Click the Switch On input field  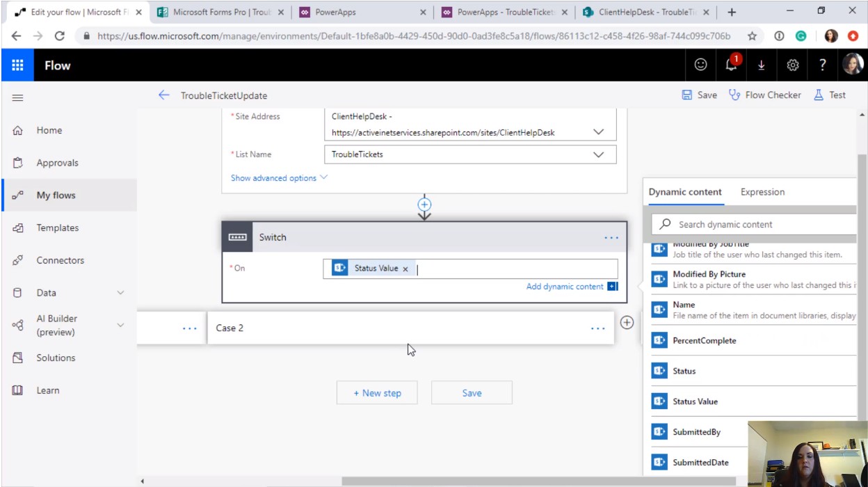click(x=470, y=269)
